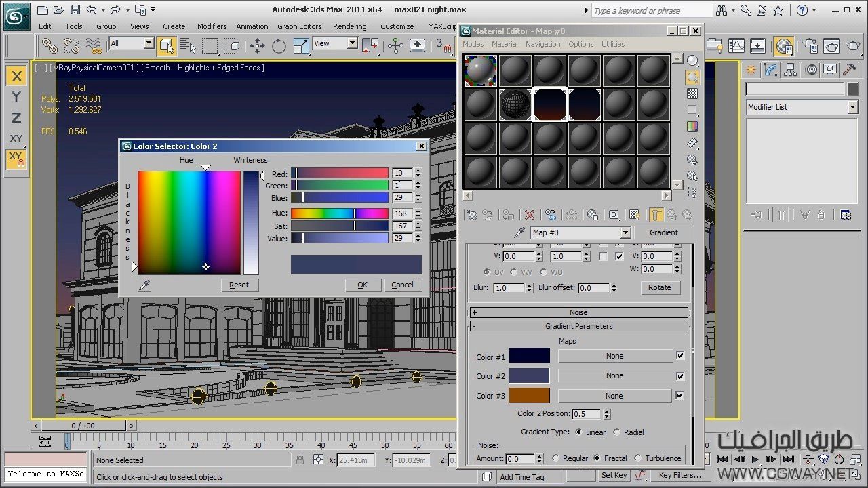Image resolution: width=868 pixels, height=488 pixels.
Task: Open the Rendering menu
Action: coord(349,26)
